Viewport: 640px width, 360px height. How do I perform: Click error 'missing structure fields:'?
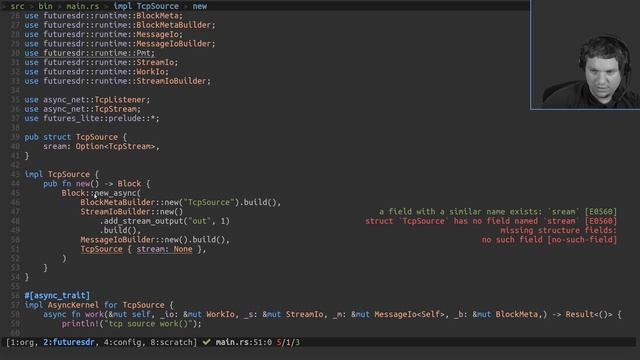coord(559,231)
